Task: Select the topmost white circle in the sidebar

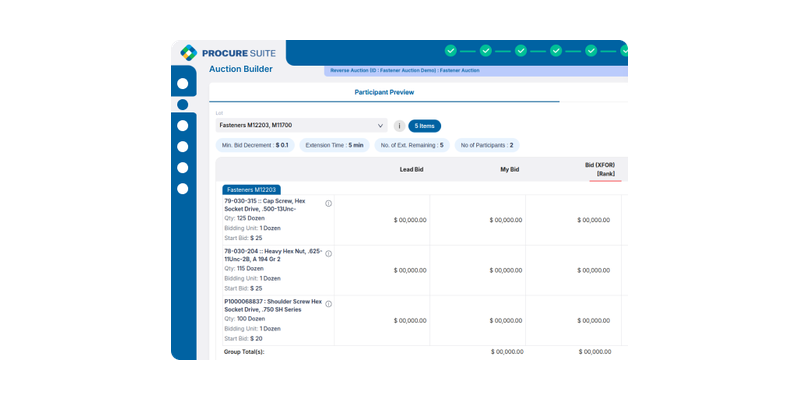Action: pyautogui.click(x=183, y=84)
